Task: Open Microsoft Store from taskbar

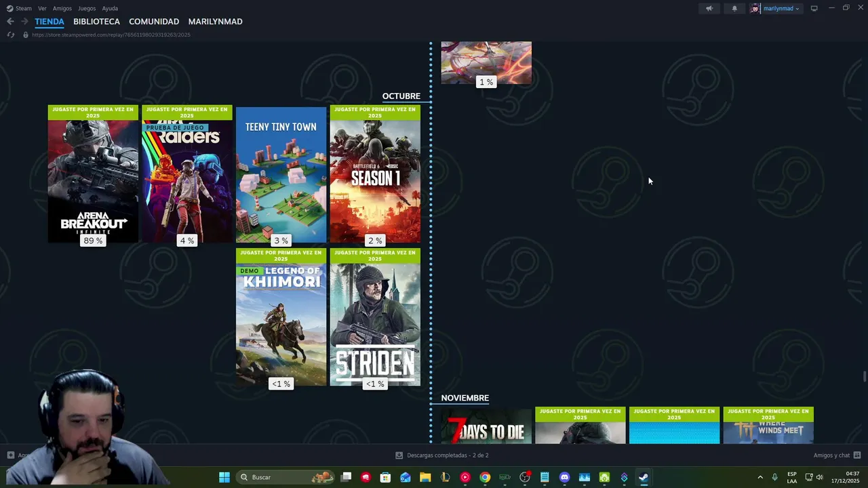Action: (386, 477)
